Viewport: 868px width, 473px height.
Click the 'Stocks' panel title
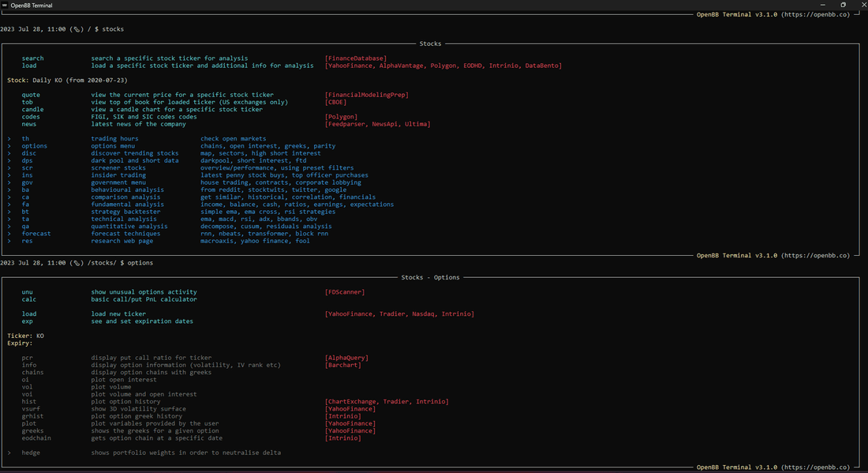tap(430, 43)
